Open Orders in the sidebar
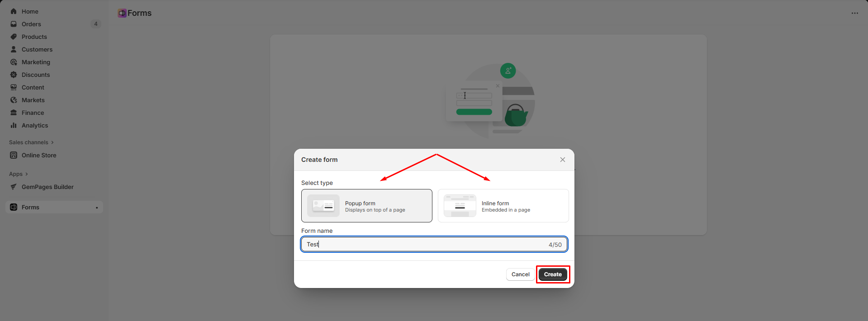This screenshot has width=868, height=321. [54, 24]
